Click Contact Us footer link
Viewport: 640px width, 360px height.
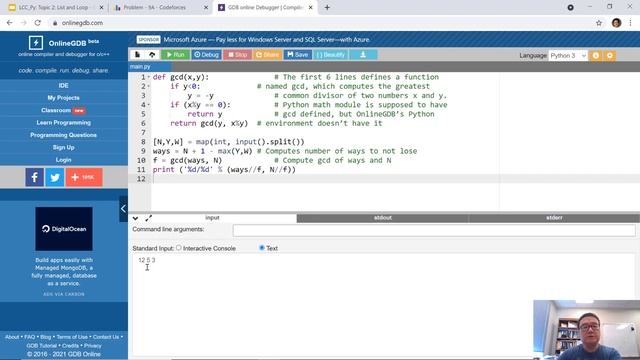(x=106, y=337)
